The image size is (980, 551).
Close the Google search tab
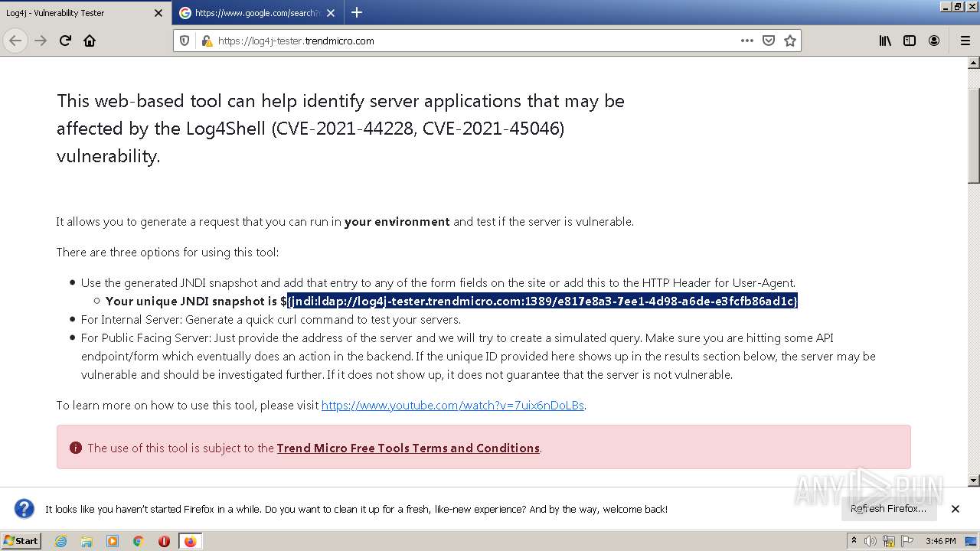point(331,13)
